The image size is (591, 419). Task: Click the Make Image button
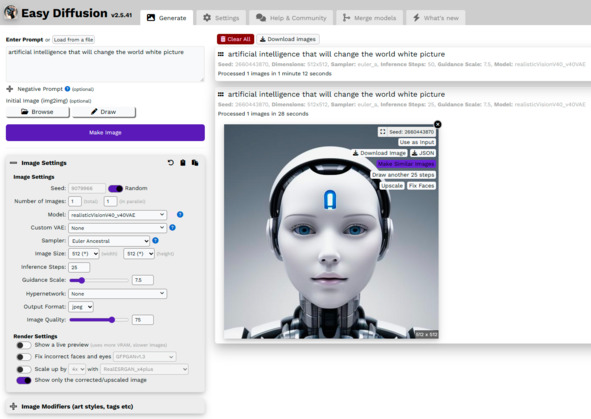point(105,133)
